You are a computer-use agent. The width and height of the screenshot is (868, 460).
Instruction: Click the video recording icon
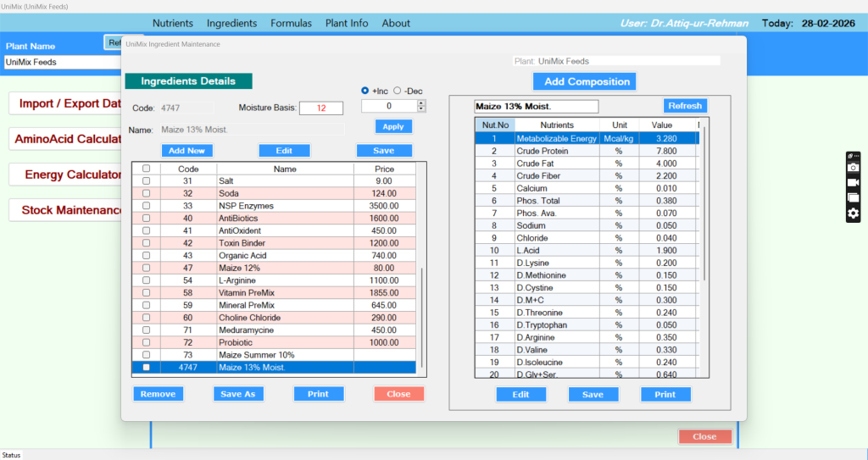(854, 183)
